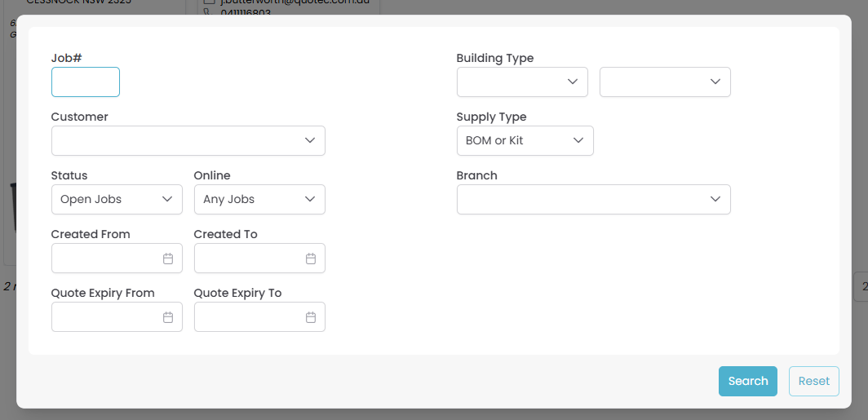868x420 pixels.
Task: Click into the Quote Expiry From date field
Action: click(x=106, y=317)
